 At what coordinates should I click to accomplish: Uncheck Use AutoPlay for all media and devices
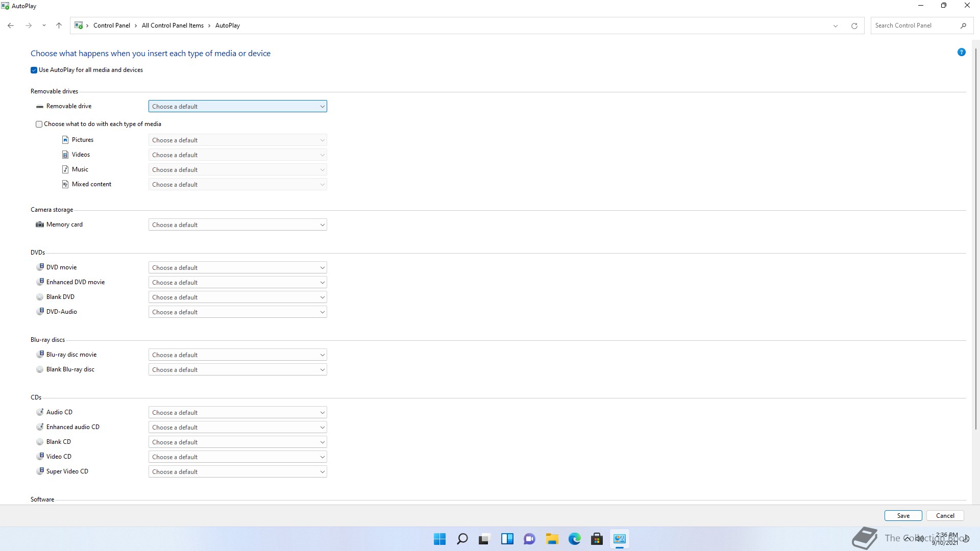pos(34,70)
